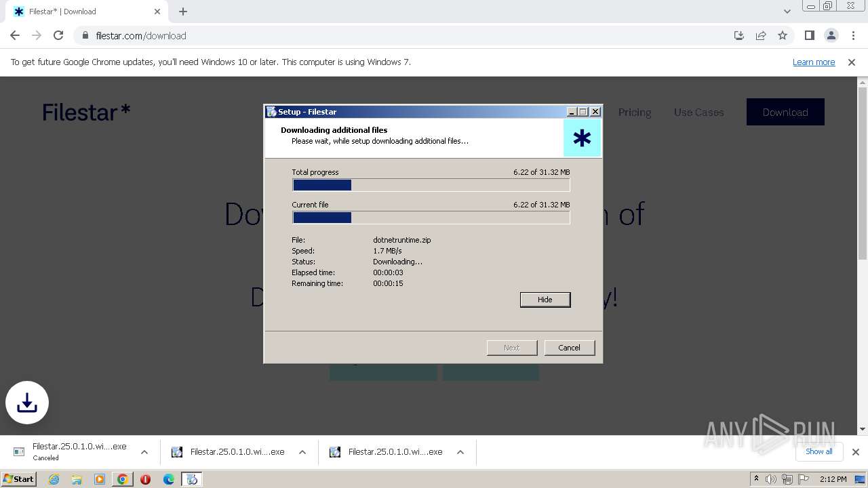868x488 pixels.
Task: Click the share page icon
Action: [761, 35]
